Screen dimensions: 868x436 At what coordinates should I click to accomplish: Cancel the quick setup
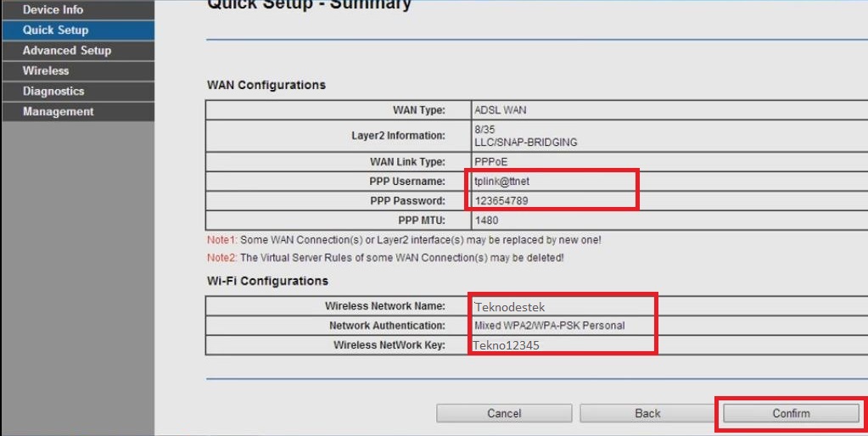tap(504, 413)
